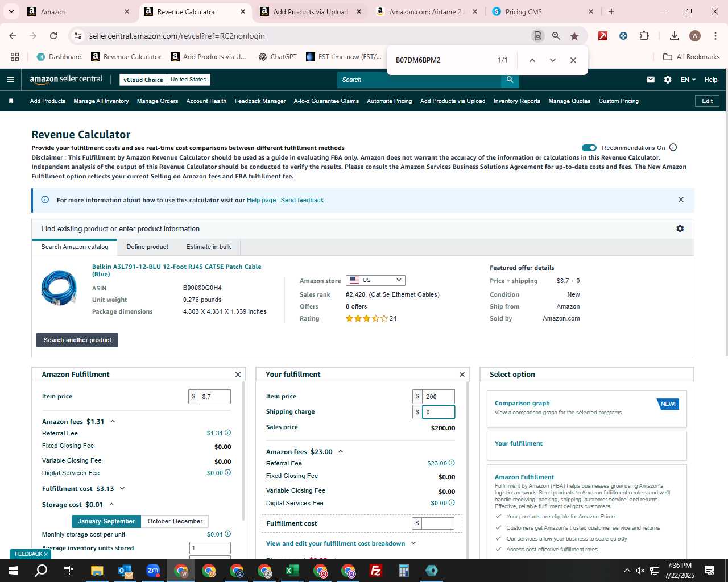Viewport: 728px width, 582px height.
Task: Collapse Amazon fees $1.31 section
Action: pos(113,421)
